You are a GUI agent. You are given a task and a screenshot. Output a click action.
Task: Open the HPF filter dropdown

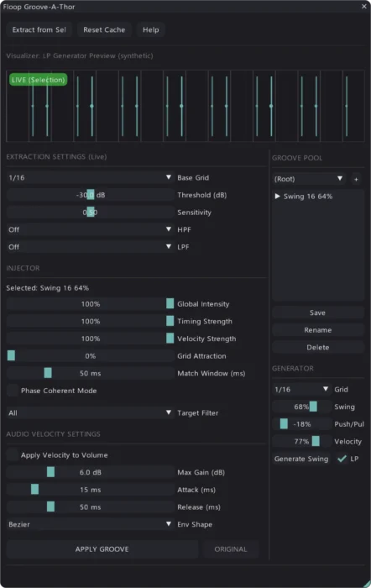click(91, 229)
